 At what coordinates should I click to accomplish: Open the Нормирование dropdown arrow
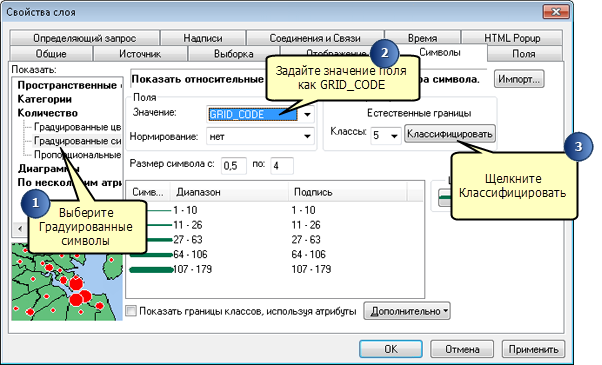307,136
